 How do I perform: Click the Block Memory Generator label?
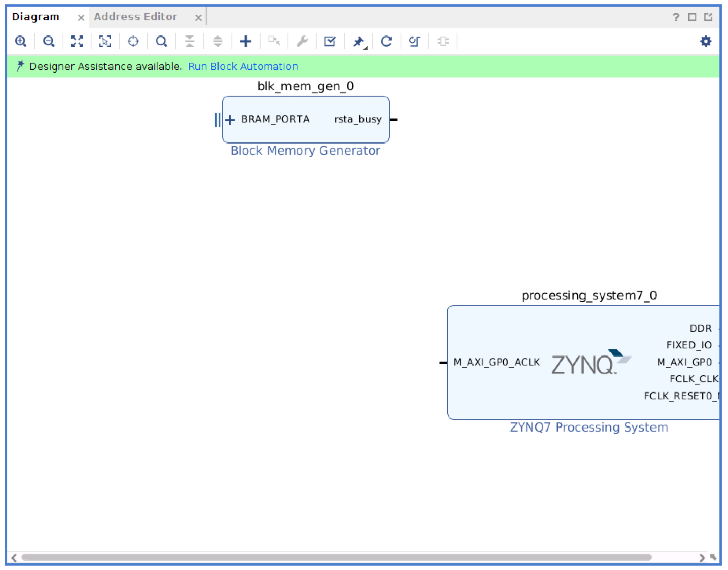305,151
